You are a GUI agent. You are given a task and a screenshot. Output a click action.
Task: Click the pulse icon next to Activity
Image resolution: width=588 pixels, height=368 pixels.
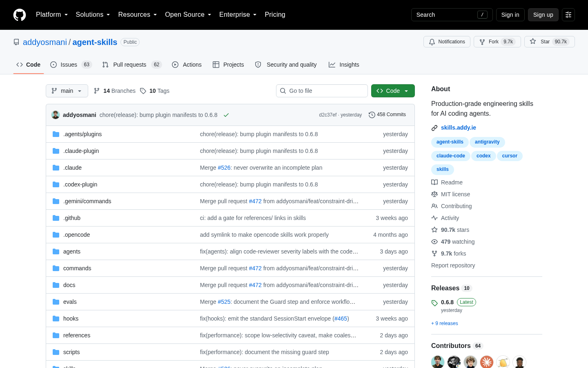(x=434, y=218)
